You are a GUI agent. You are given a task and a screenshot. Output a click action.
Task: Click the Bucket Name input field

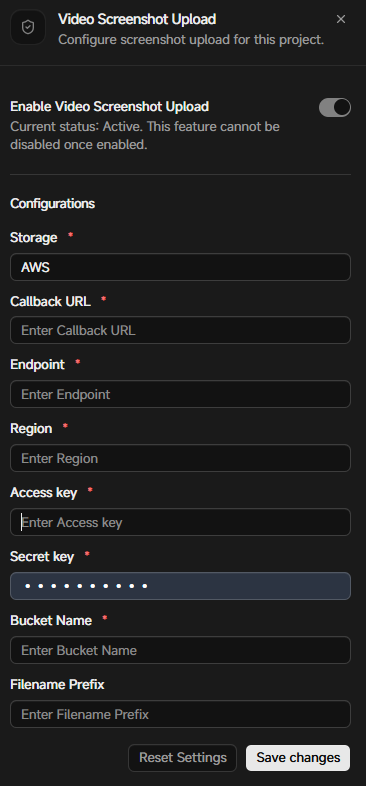(x=180, y=650)
